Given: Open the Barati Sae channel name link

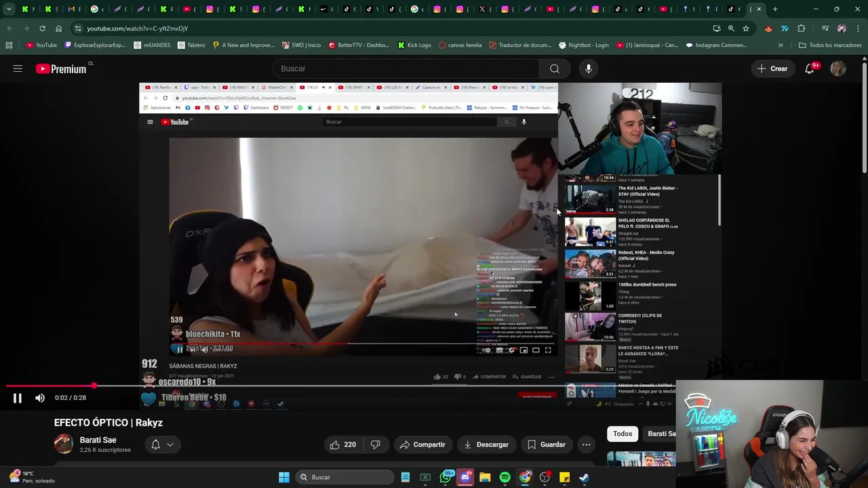Looking at the screenshot, I should [98, 440].
